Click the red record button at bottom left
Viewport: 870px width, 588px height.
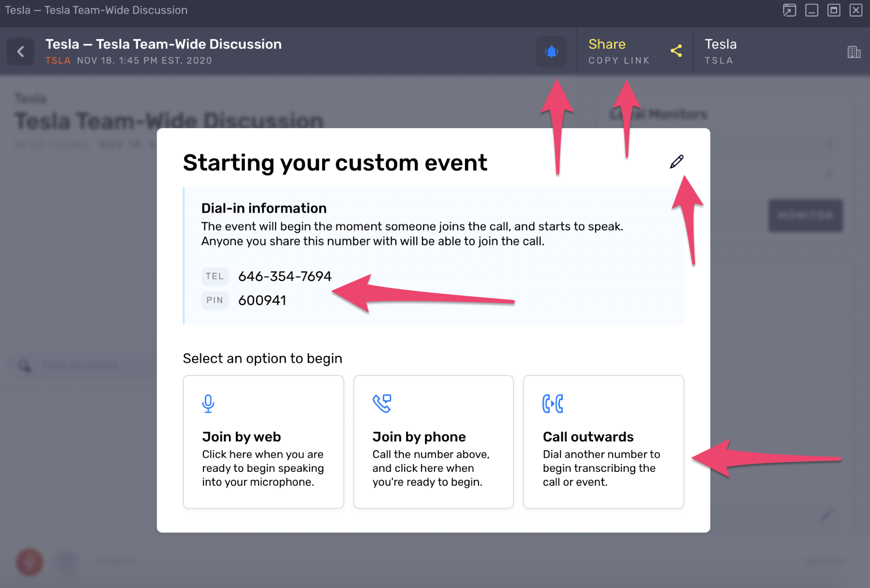click(29, 562)
